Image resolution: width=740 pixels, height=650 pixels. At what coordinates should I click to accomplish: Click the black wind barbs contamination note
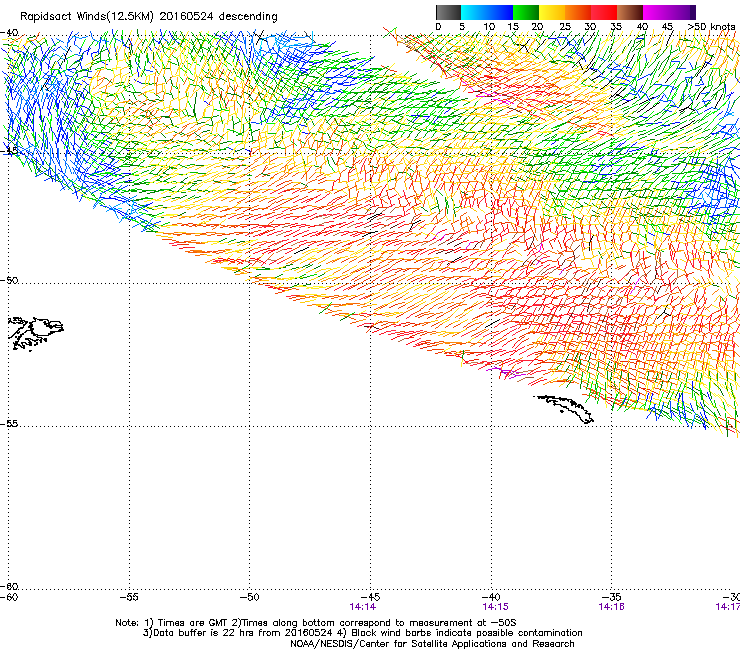tap(460, 633)
